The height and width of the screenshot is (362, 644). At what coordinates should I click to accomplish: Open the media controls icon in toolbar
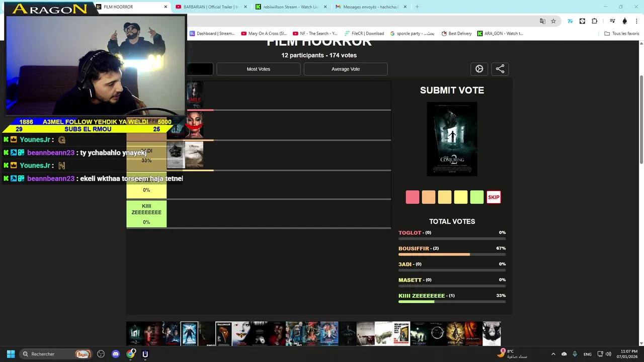[x=612, y=21]
